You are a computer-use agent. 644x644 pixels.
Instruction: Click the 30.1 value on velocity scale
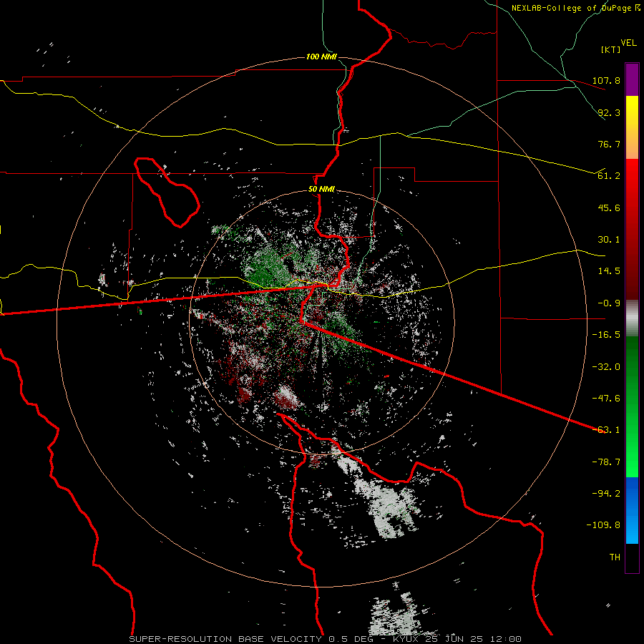coord(609,240)
